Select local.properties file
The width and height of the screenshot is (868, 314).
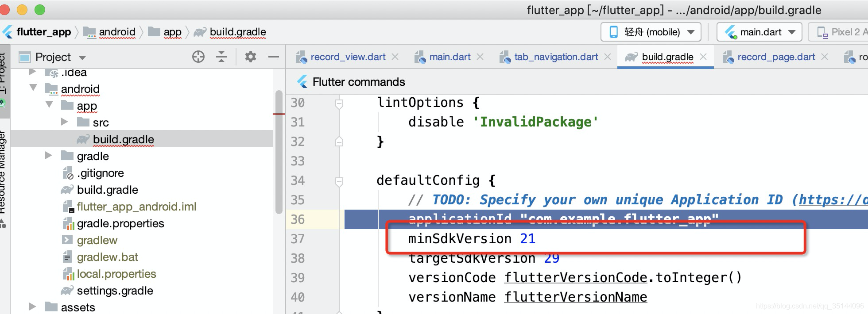[x=116, y=274]
